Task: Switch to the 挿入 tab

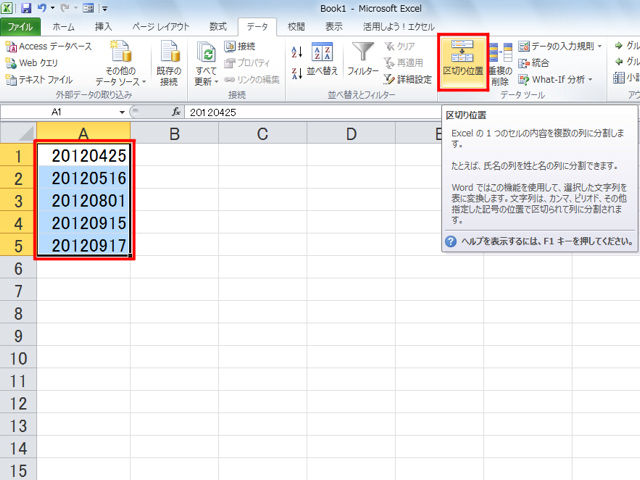Action: (x=103, y=27)
